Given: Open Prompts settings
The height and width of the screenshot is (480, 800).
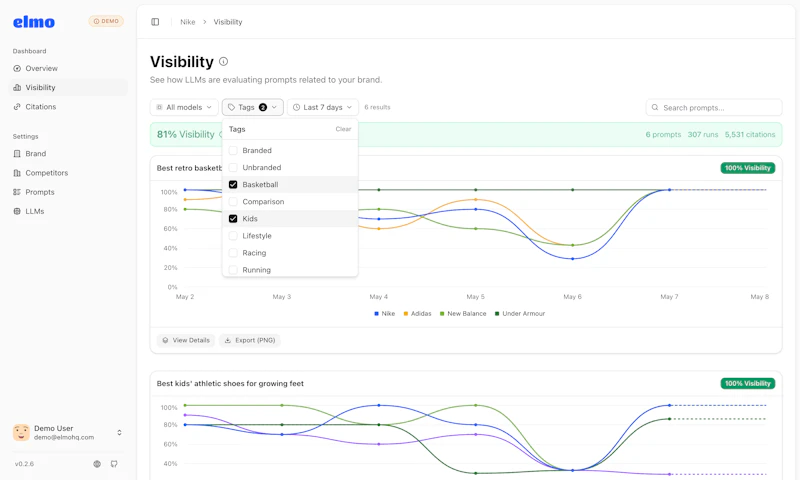Looking at the screenshot, I should (68, 192).
